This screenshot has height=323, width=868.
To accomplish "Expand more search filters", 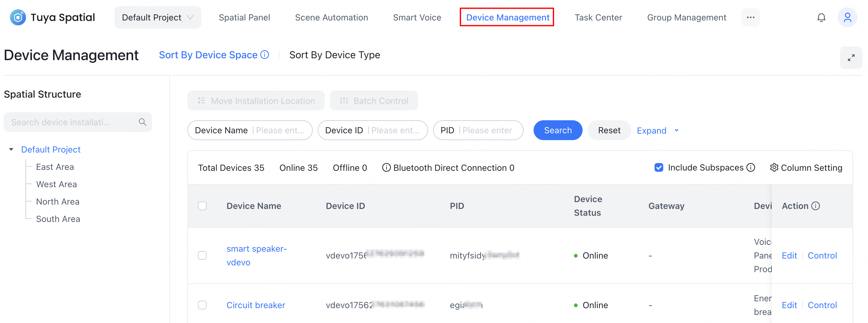I will click(657, 131).
